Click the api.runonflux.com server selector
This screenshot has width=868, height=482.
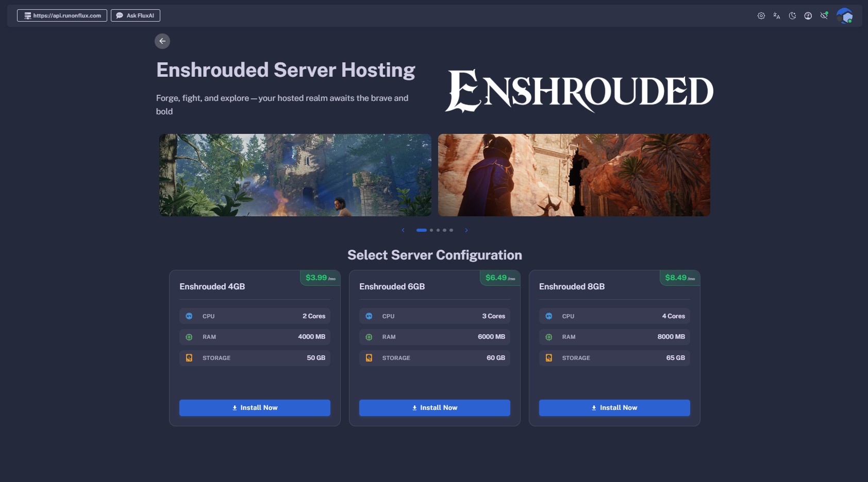(x=62, y=15)
